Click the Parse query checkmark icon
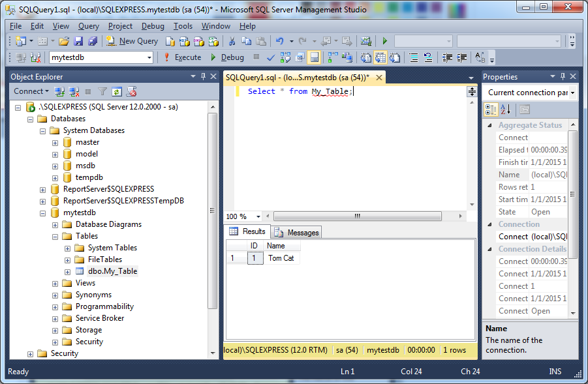The height and width of the screenshot is (384, 588). 271,57
